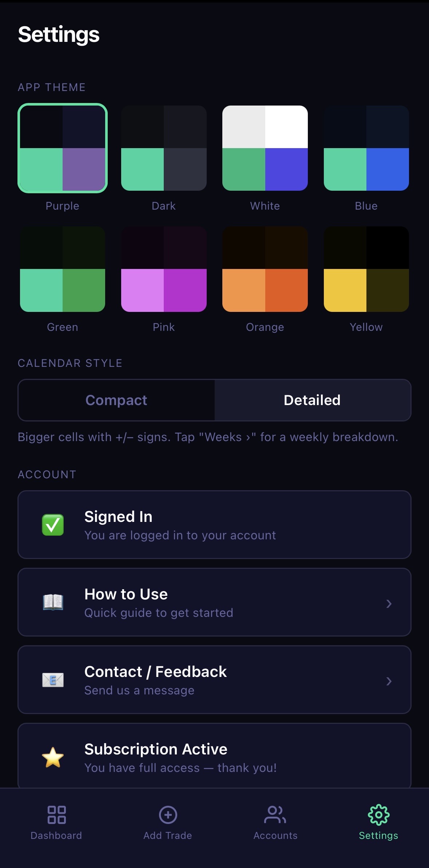This screenshot has width=429, height=868.
Task: Tap the Subscription Active card
Action: 214,756
